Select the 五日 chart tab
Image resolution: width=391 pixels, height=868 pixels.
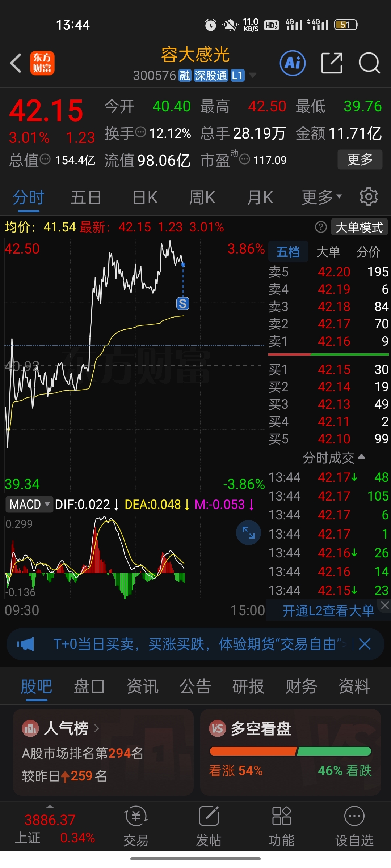coord(86,197)
